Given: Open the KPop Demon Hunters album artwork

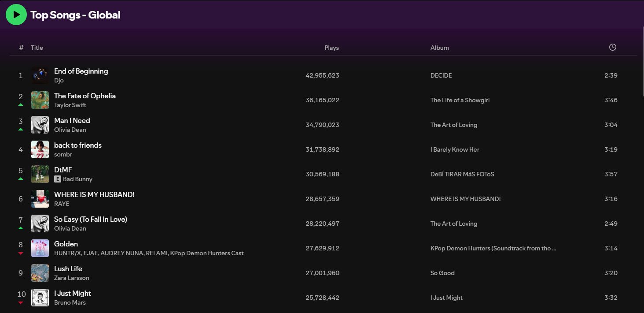Looking at the screenshot, I should [40, 248].
